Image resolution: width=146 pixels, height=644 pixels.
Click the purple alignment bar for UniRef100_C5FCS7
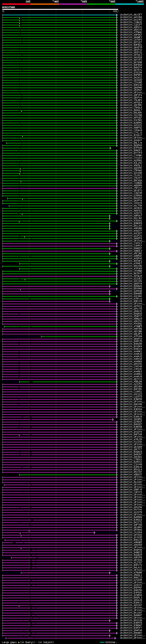pyautogui.click(x=60, y=188)
